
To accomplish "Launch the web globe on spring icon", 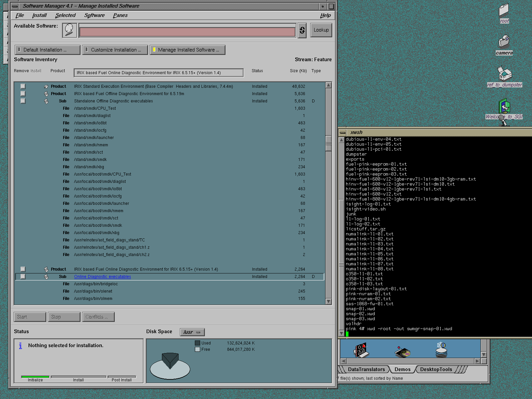I will tap(442, 350).
